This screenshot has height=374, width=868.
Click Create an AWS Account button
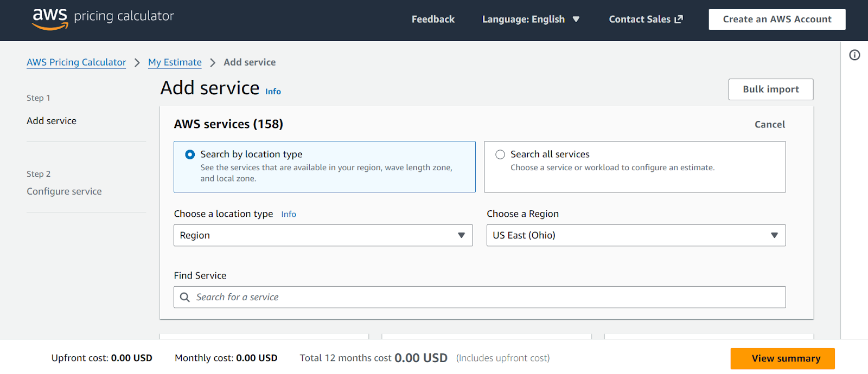point(777,20)
